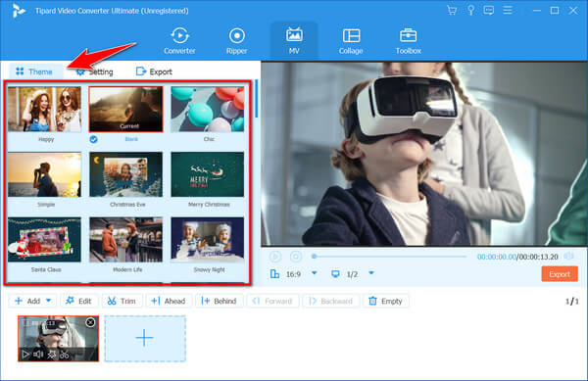Screen dimensions: 588x381
Task: Click the Trim button
Action: 122,301
